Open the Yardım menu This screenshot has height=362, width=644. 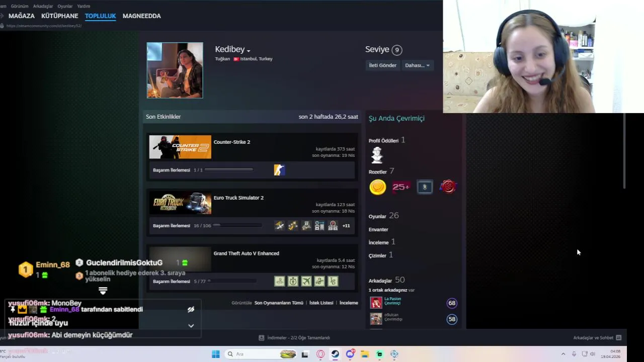(84, 6)
